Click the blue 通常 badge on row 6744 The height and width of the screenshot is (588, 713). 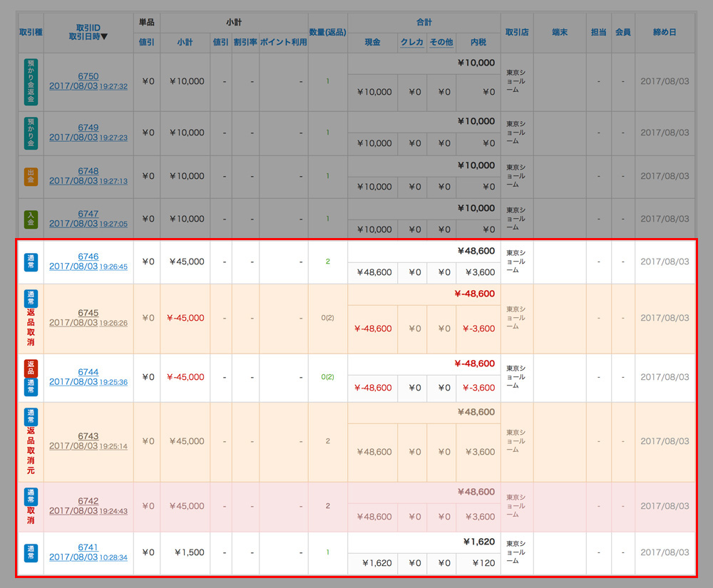coord(31,387)
